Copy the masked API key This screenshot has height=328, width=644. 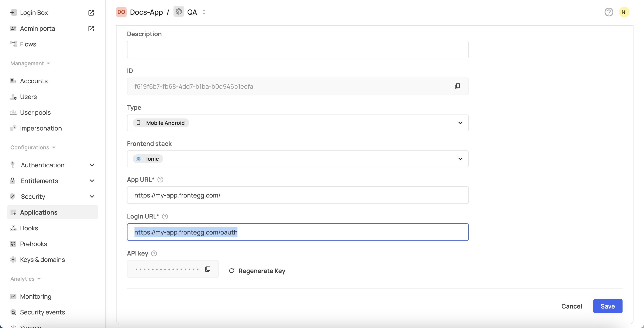point(208,269)
